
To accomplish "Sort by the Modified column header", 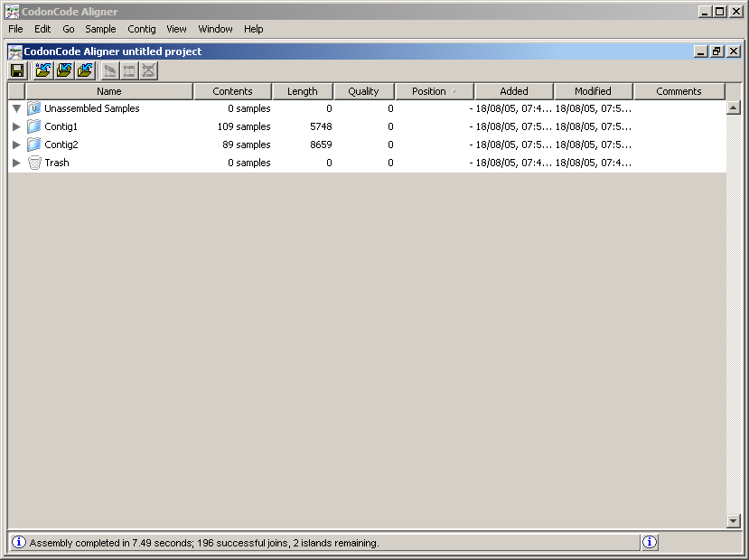I will coord(594,91).
